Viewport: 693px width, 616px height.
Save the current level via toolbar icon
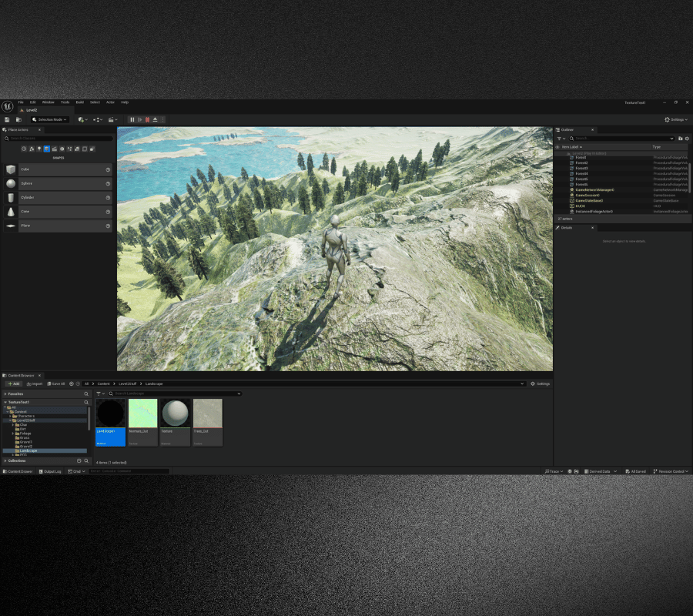pos(7,119)
